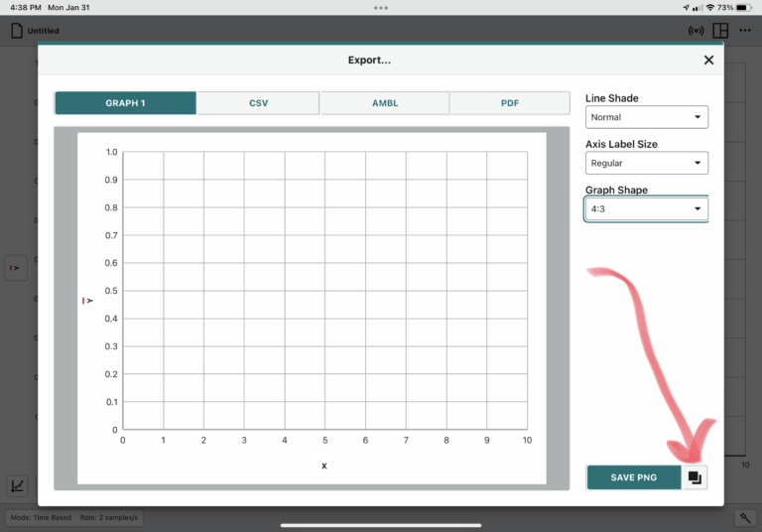Switch to the AMBL export tab

tap(385, 103)
